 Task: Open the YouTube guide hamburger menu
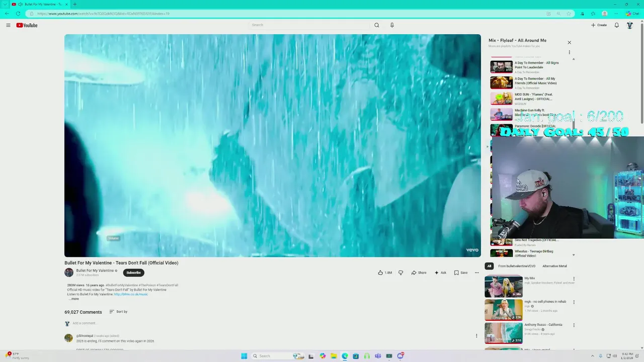coord(8,25)
